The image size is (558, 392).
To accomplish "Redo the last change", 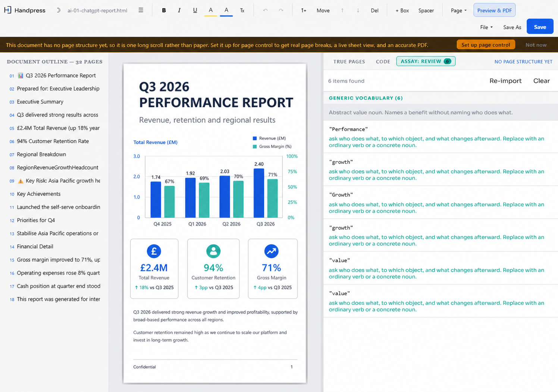I will (281, 10).
